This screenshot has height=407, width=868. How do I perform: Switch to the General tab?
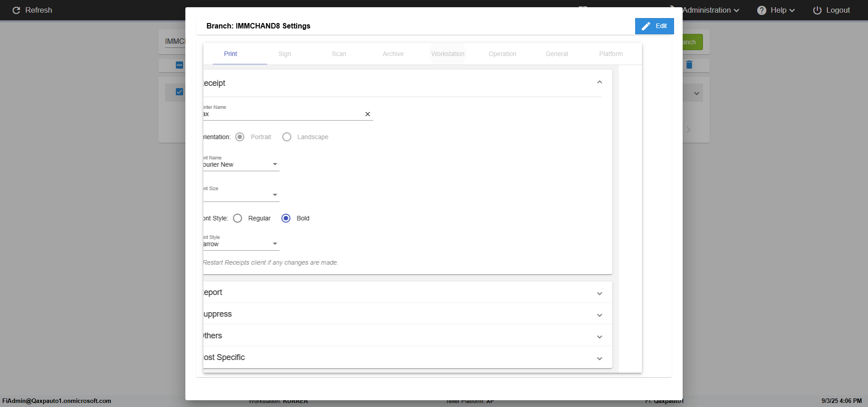click(x=557, y=54)
